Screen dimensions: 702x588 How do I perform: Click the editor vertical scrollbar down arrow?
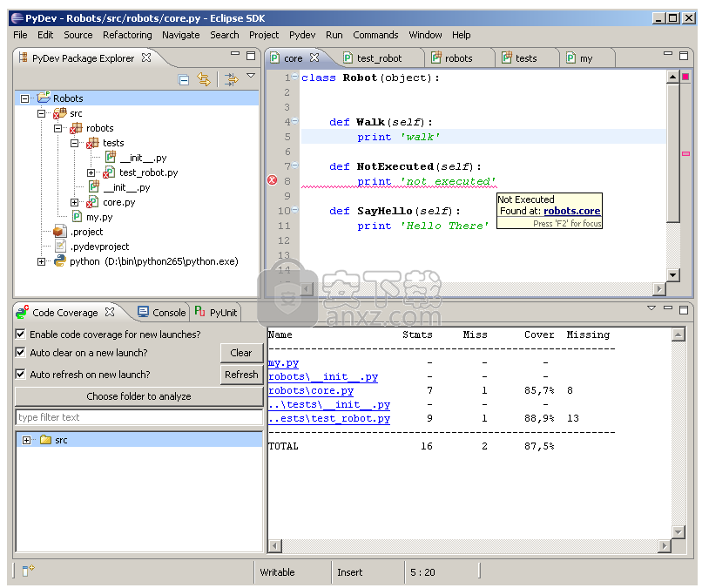point(673,275)
